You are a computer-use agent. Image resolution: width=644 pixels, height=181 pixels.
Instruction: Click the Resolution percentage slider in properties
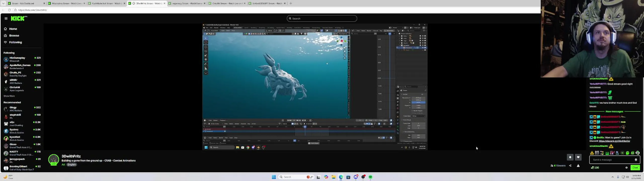(418, 103)
